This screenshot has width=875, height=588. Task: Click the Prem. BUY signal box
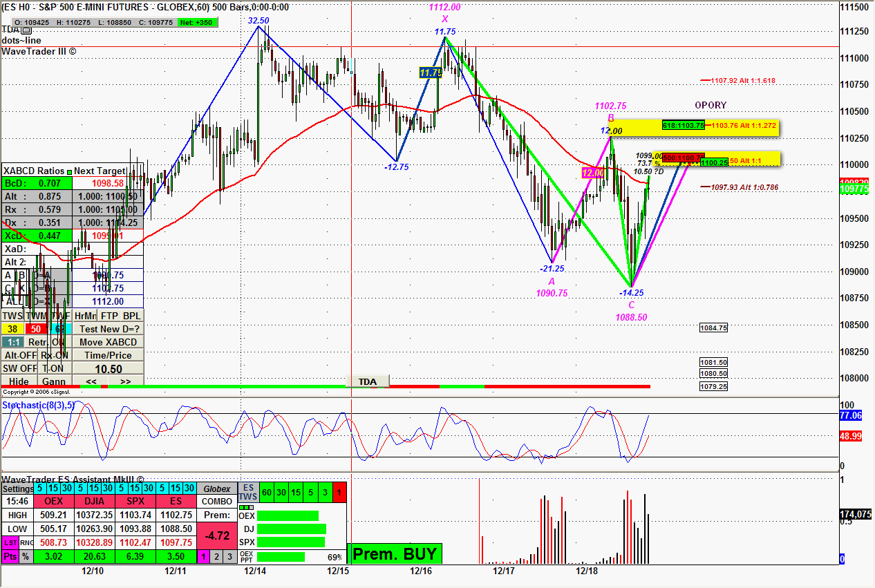point(395,553)
